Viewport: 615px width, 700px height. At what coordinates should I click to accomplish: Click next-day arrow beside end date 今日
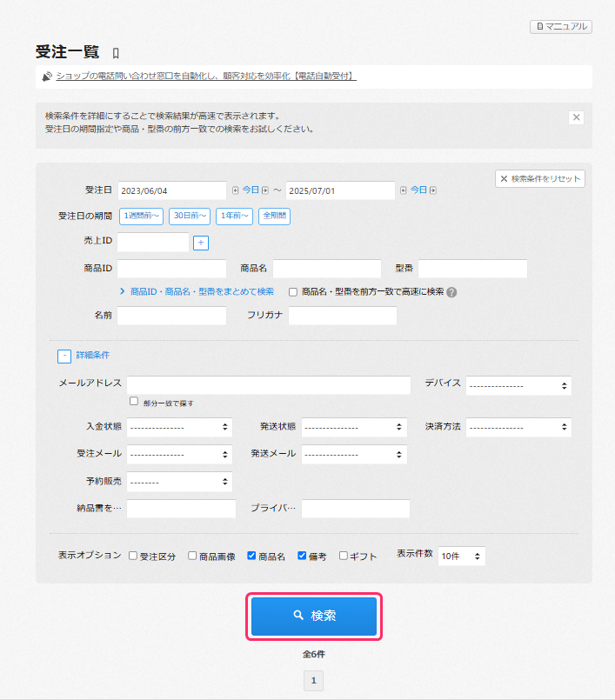[x=433, y=190]
